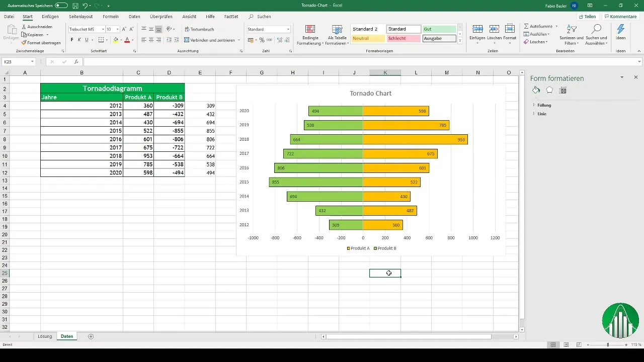Switch to the Einfügen ribbon tab
Viewport: 644px width, 362px height.
point(50,17)
